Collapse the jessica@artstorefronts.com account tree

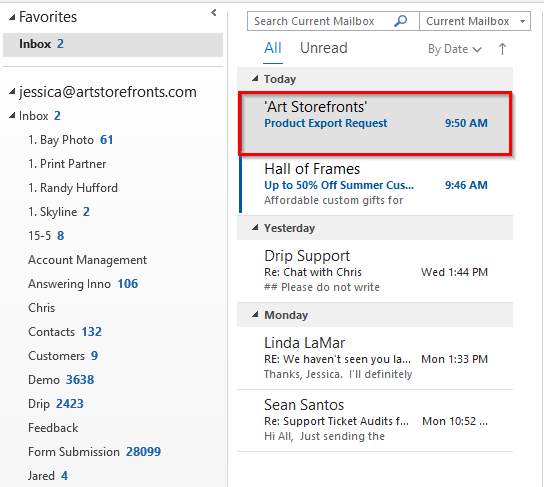[x=12, y=92]
